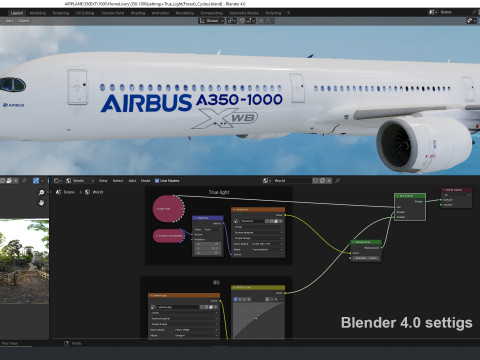This screenshot has width=480, height=360.
Task: Click the blue Mapping node header
Action: click(208, 218)
